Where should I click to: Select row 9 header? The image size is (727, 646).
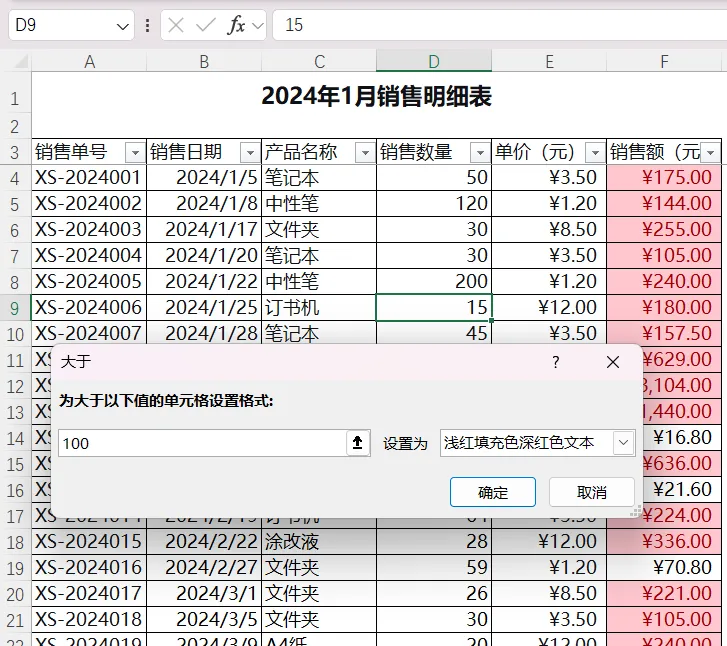(15, 308)
